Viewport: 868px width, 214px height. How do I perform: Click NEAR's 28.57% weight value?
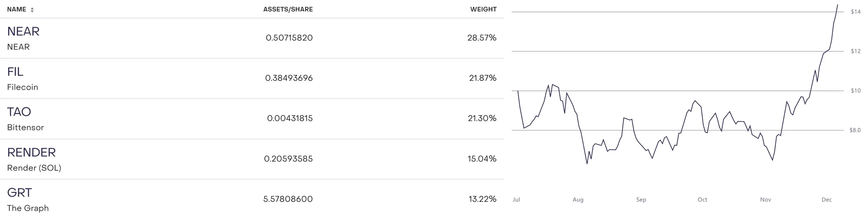tap(482, 38)
